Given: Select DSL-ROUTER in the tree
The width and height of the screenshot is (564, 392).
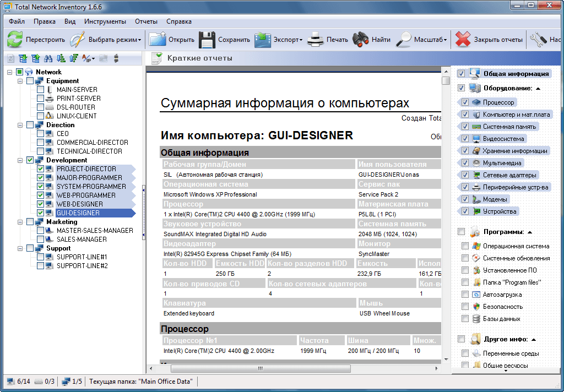Looking at the screenshot, I should [76, 107].
